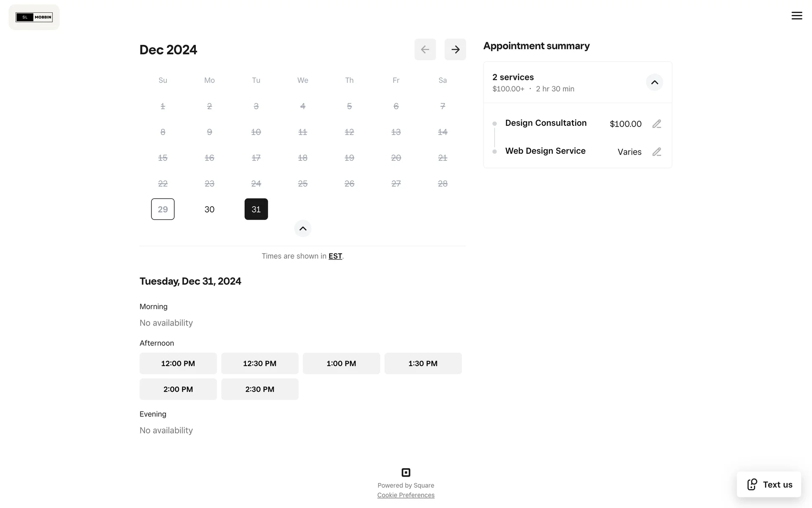This screenshot has height=508, width=812.
Task: Open Cookie Preferences link
Action: (406, 495)
